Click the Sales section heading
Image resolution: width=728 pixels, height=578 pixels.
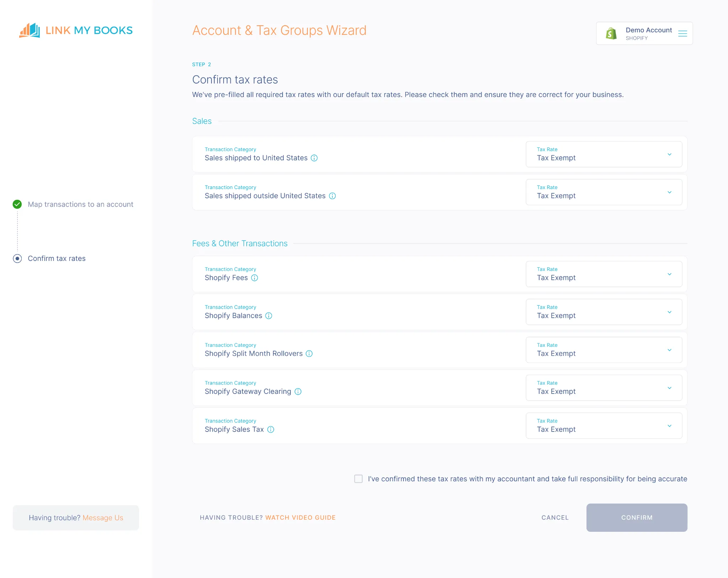click(x=202, y=121)
